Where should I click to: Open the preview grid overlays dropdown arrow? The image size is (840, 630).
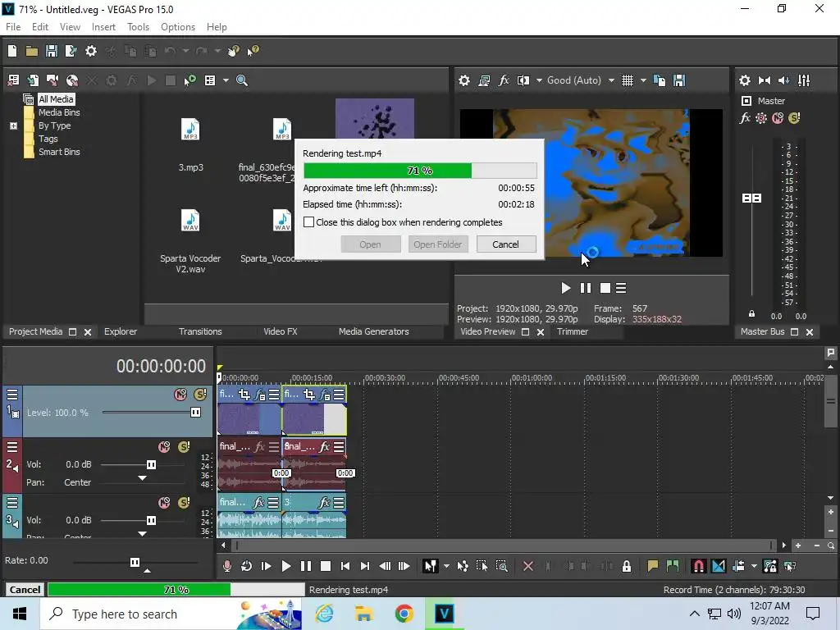(643, 80)
